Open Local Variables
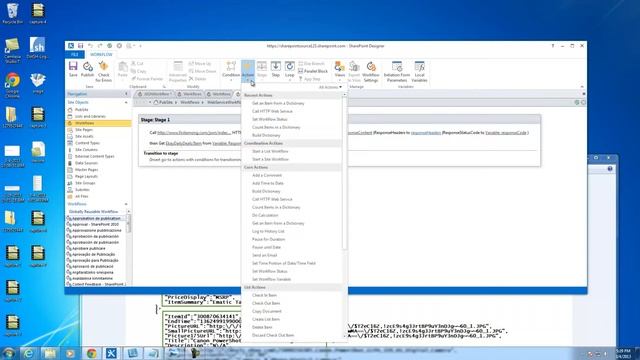The image size is (640, 360). pyautogui.click(x=419, y=71)
